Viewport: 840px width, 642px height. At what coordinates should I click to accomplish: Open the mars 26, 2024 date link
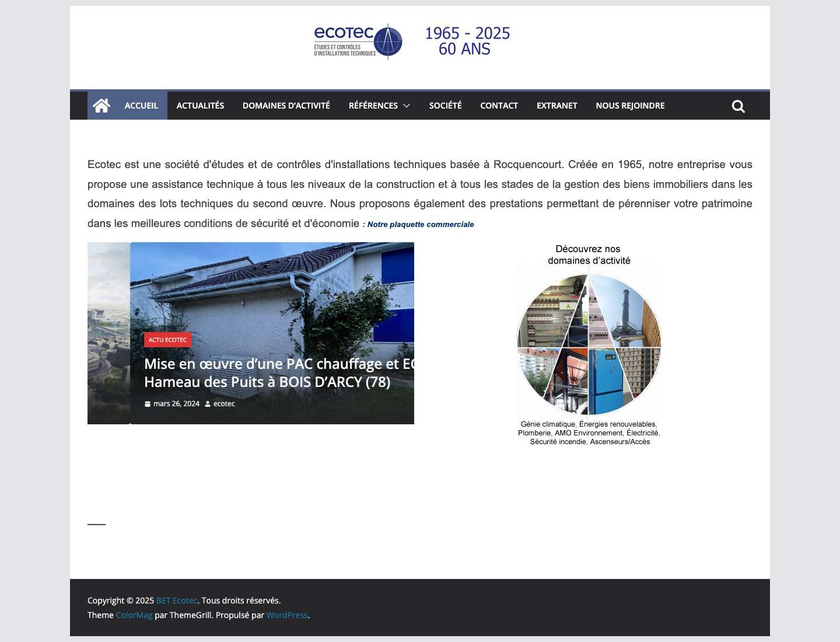point(176,403)
